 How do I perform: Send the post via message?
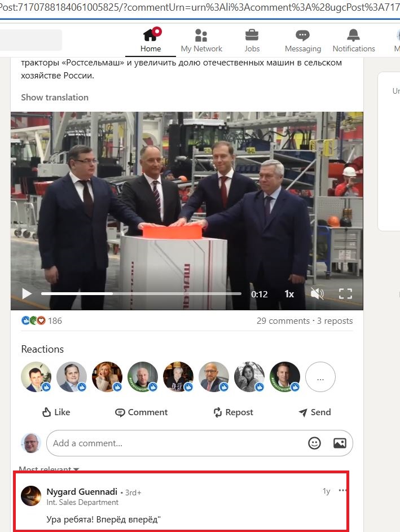pyautogui.click(x=314, y=412)
